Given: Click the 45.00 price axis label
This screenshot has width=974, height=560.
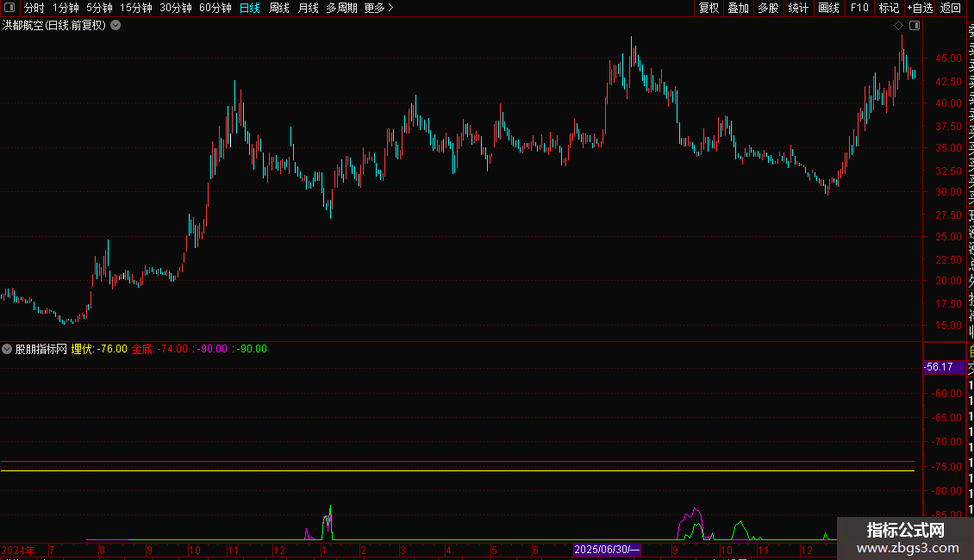Looking at the screenshot, I should click(948, 59).
